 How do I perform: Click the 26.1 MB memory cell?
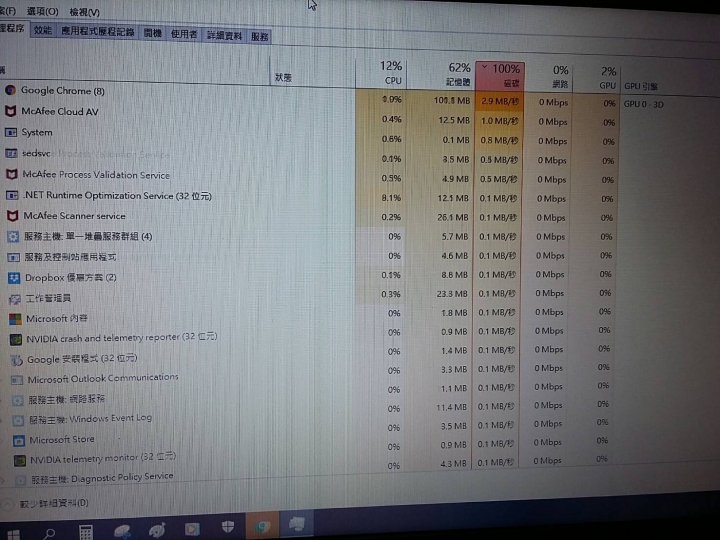point(439,217)
